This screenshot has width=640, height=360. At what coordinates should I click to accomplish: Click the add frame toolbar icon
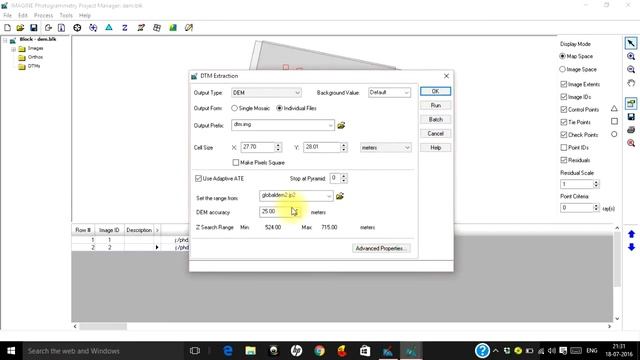48,28
